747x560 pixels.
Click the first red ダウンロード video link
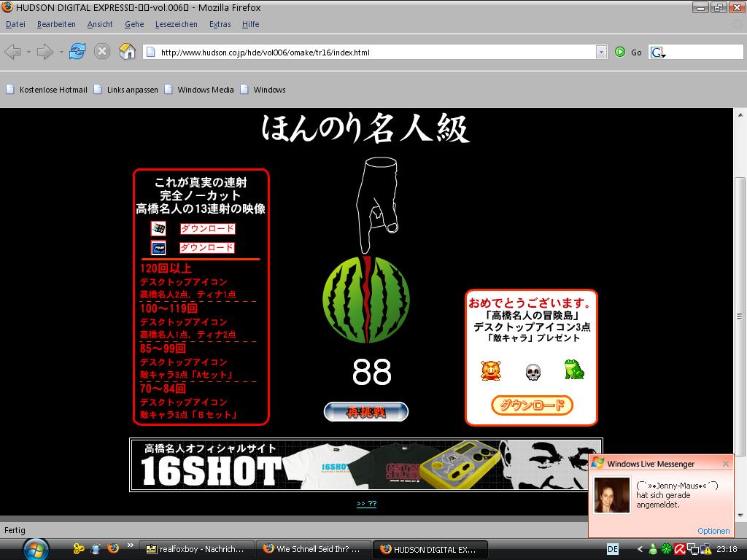coord(207,228)
